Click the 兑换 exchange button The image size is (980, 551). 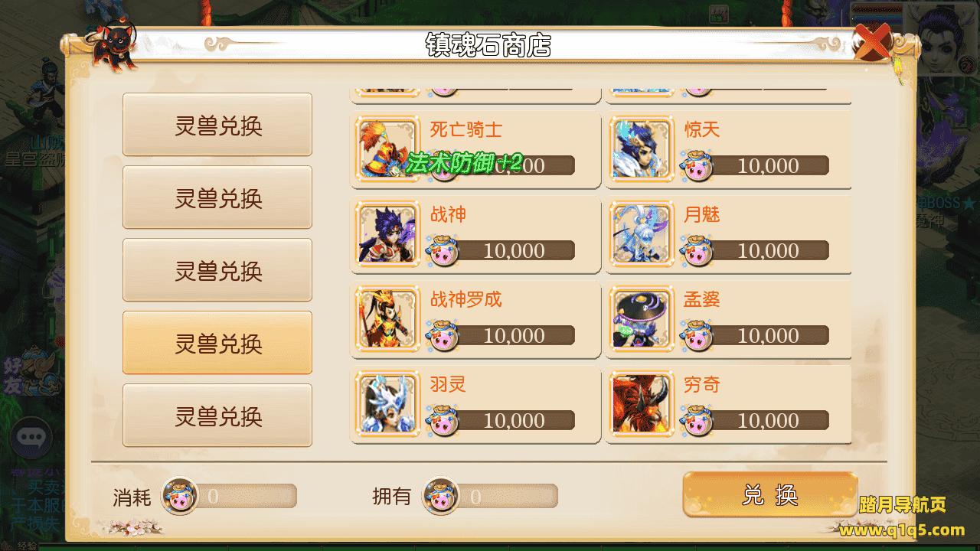(769, 495)
